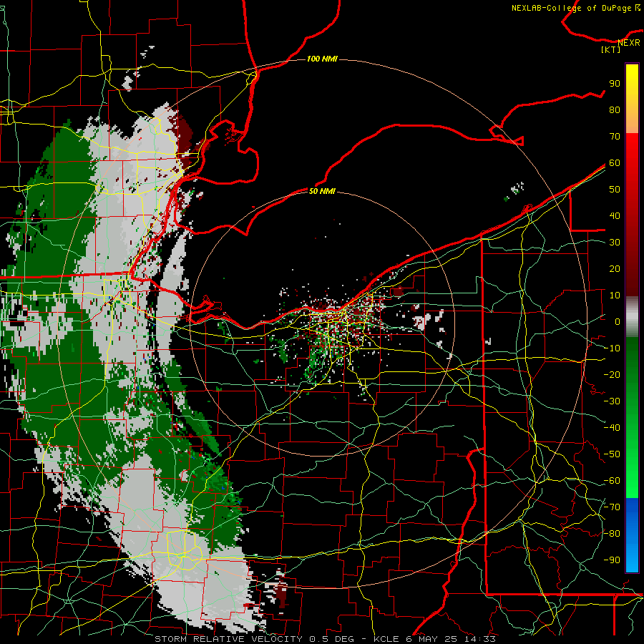Click the positive 50 scale label

click(x=615, y=190)
